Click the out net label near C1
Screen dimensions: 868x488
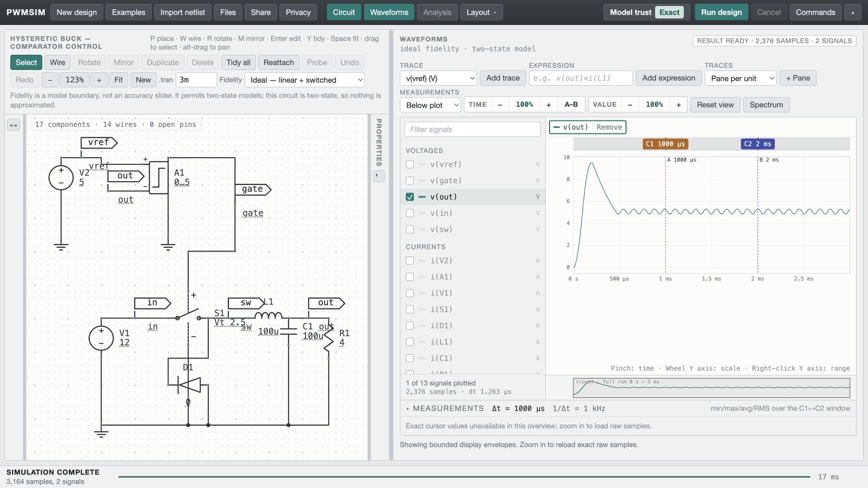(326, 303)
